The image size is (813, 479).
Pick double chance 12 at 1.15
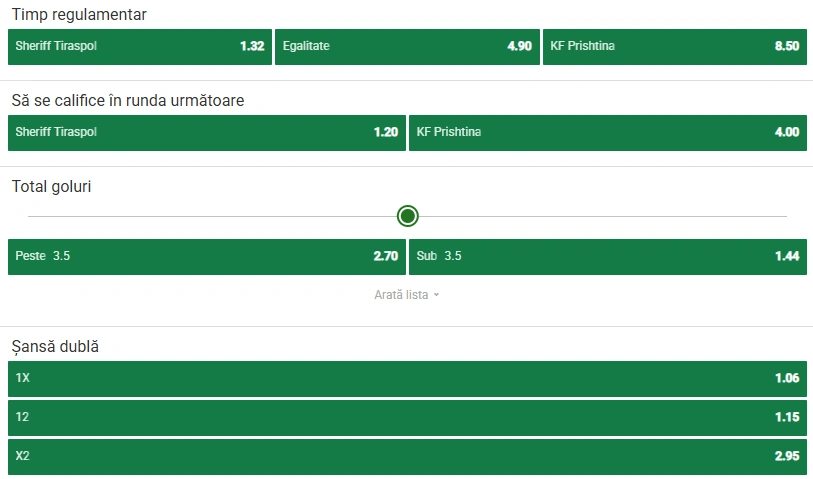click(x=408, y=418)
